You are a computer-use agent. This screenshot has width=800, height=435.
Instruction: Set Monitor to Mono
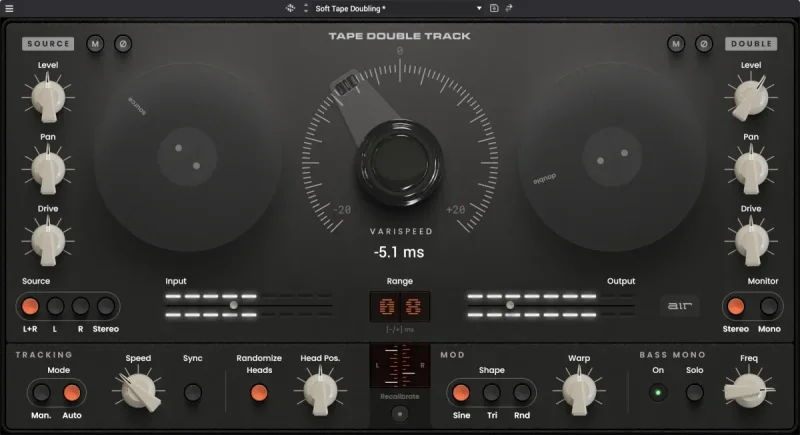click(768, 306)
